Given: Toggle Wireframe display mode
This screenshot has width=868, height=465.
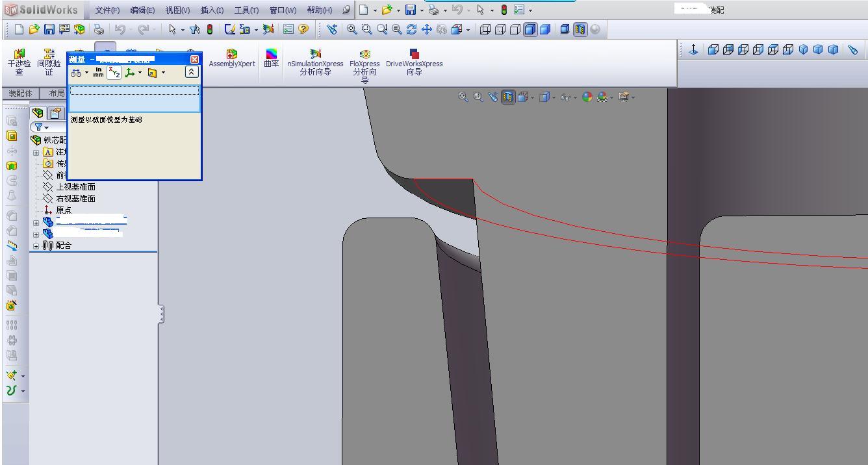Looking at the screenshot, I should pos(485,29).
